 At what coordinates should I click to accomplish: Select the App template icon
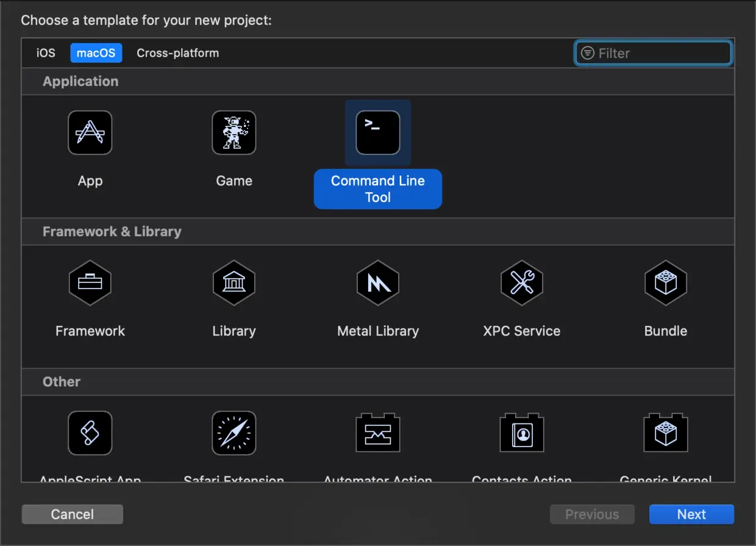click(x=90, y=132)
